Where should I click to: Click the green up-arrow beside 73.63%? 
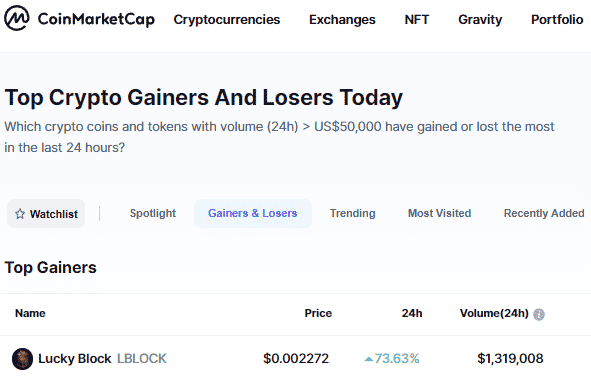click(369, 359)
